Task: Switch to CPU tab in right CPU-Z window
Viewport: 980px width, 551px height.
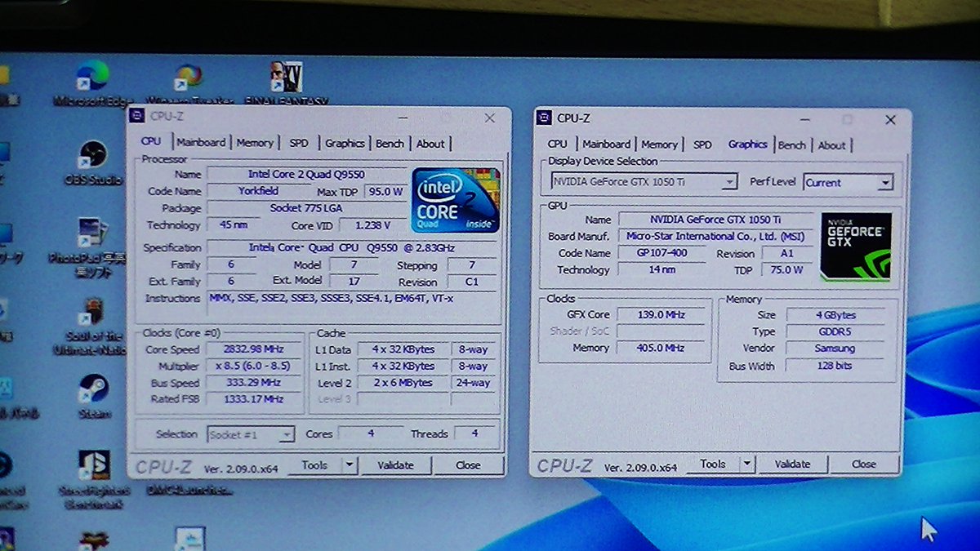Action: pyautogui.click(x=558, y=144)
